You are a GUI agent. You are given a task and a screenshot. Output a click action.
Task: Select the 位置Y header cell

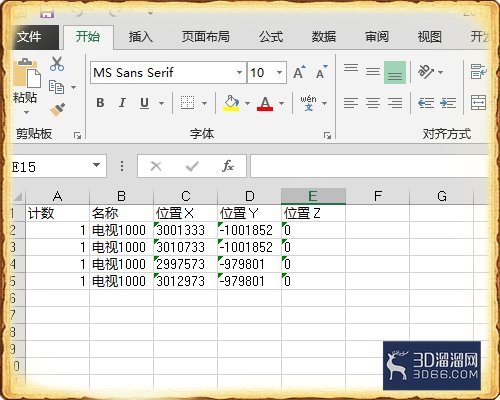pyautogui.click(x=249, y=213)
